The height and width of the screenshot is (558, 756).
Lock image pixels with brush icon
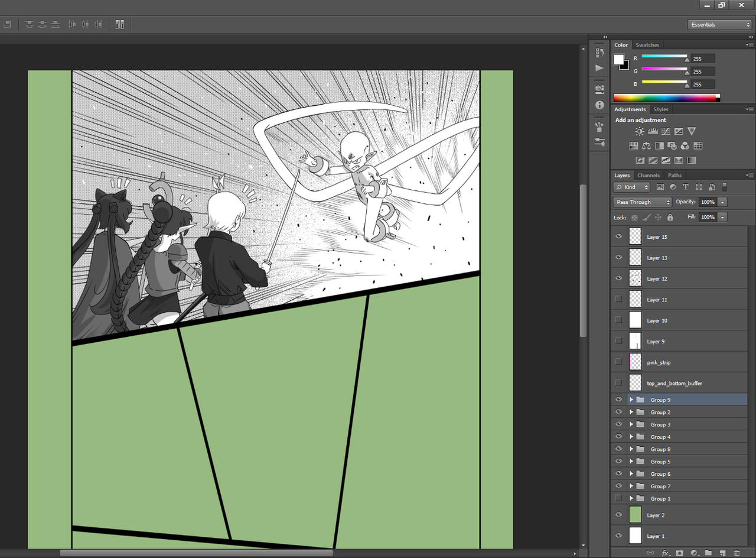click(x=646, y=218)
